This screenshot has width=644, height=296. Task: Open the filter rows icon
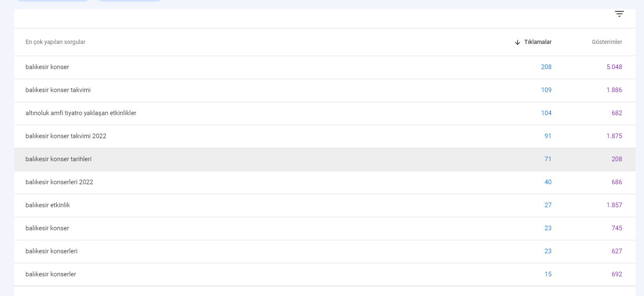point(619,14)
